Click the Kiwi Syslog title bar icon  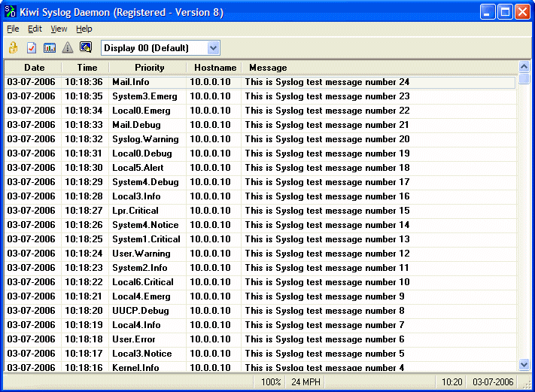pyautogui.click(x=11, y=11)
